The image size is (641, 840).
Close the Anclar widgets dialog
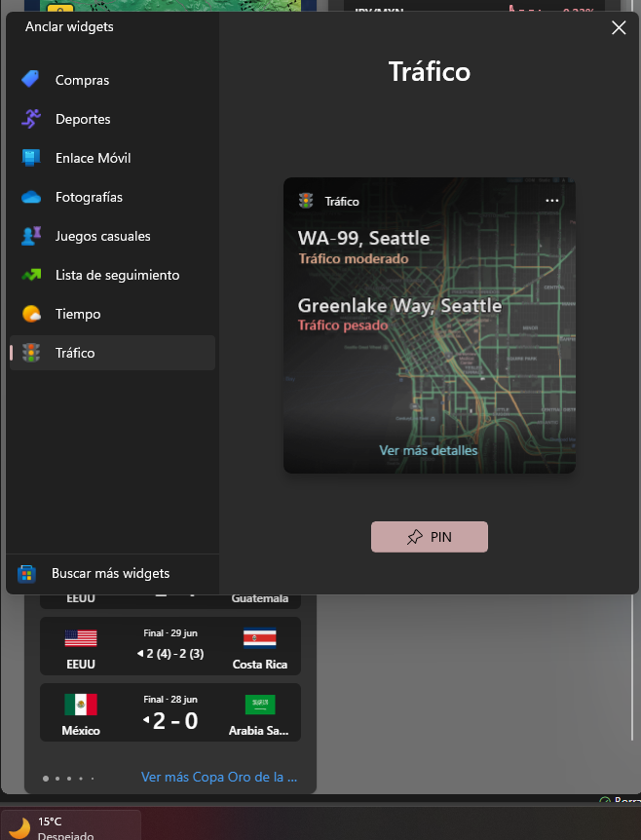(619, 28)
